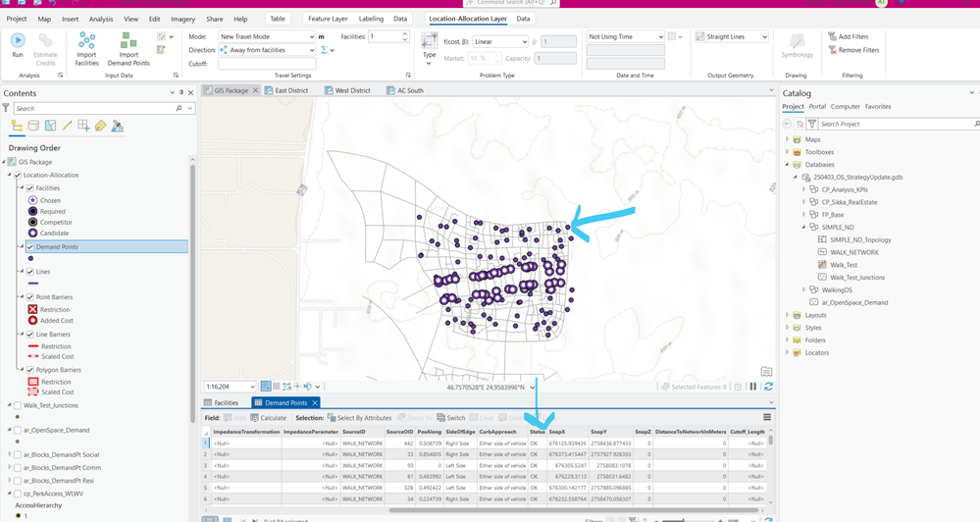Click the Catalog pane filter icon
Image resolution: width=980 pixels, height=522 pixels.
(x=812, y=124)
